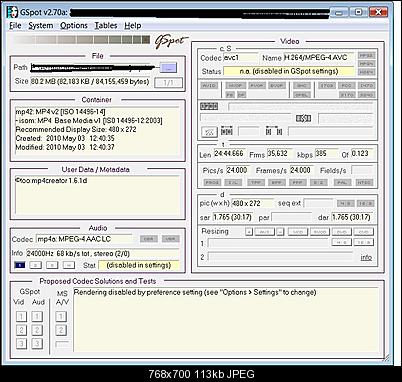Viewport: 402px width, 382px height.
Task: Click the minus button in Resizing row
Action: [x=281, y=232]
